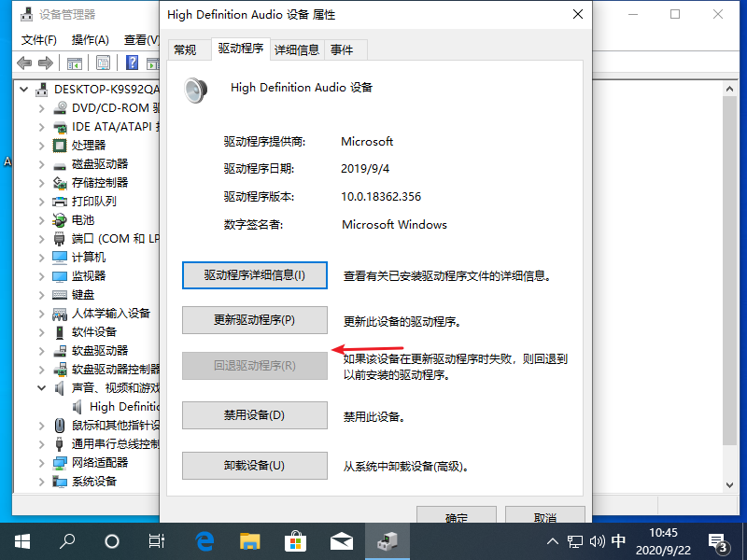Open Windows Start menu
Viewport: 747px width, 560px height.
pos(22,541)
